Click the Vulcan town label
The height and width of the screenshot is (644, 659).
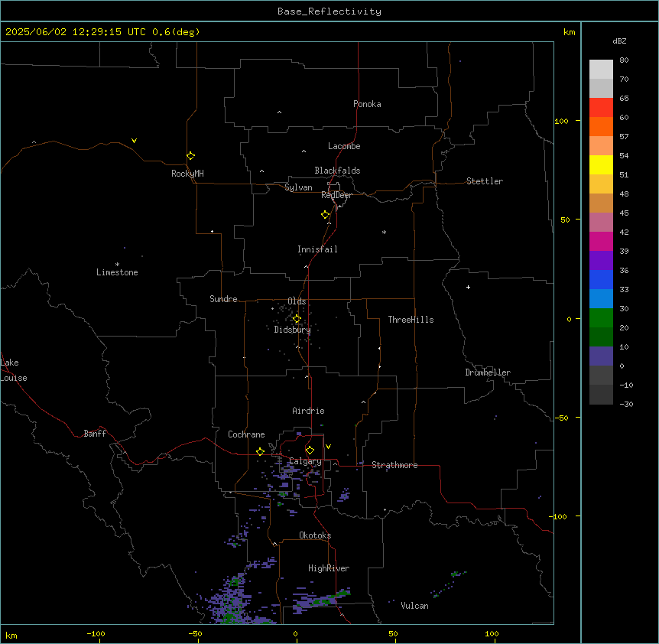click(x=414, y=606)
